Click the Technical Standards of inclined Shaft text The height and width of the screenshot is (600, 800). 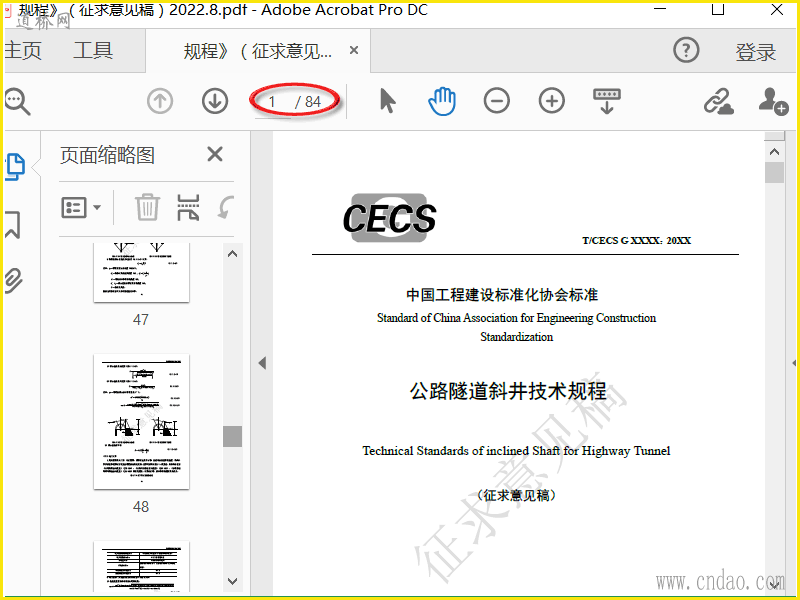(516, 451)
